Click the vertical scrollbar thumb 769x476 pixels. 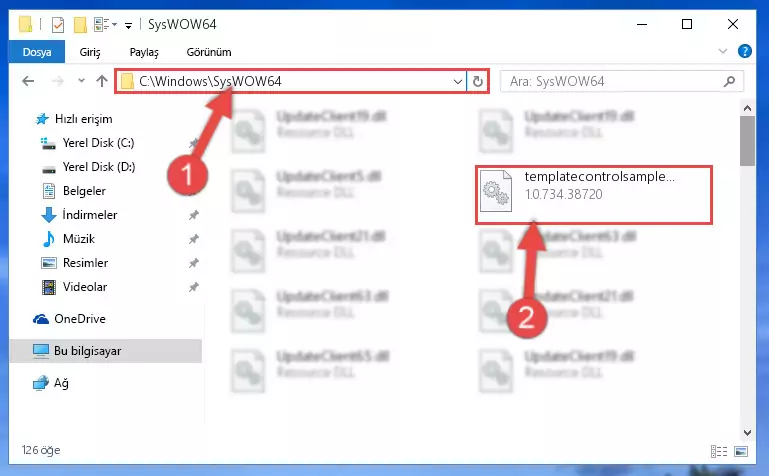coord(747,141)
